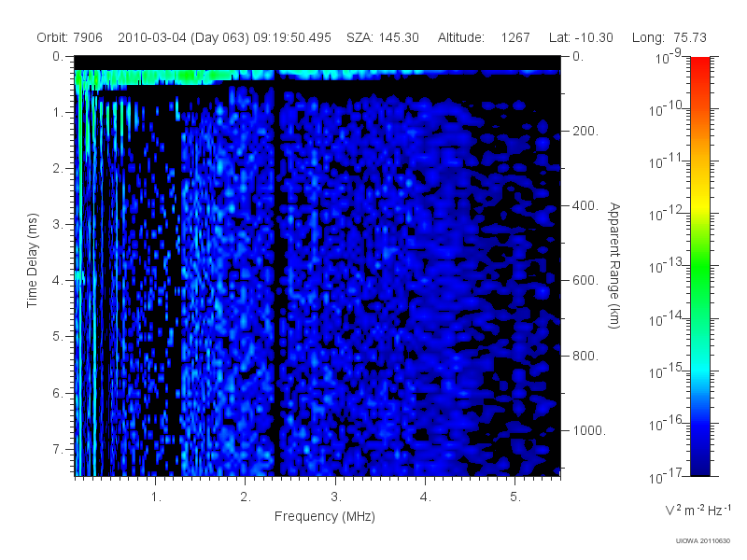This screenshot has width=747, height=560.
Task: Click the 600. apparent range tick label
Action: pyautogui.click(x=585, y=281)
